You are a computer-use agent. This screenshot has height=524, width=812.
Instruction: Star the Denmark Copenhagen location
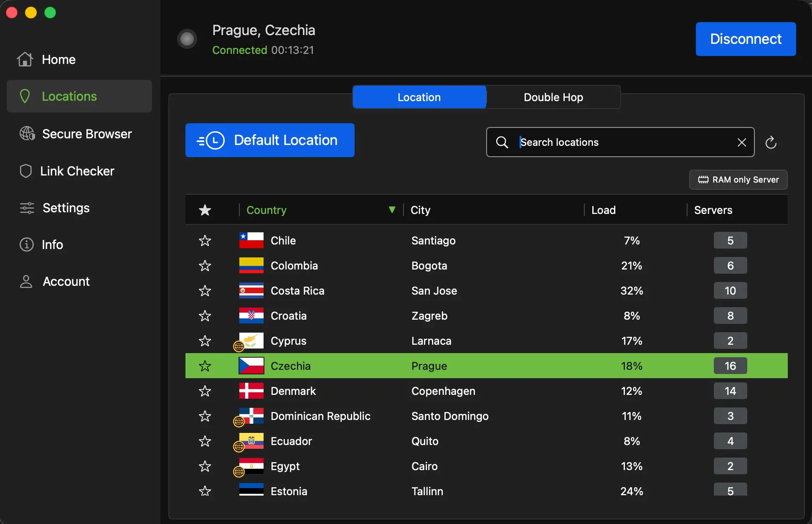point(205,391)
